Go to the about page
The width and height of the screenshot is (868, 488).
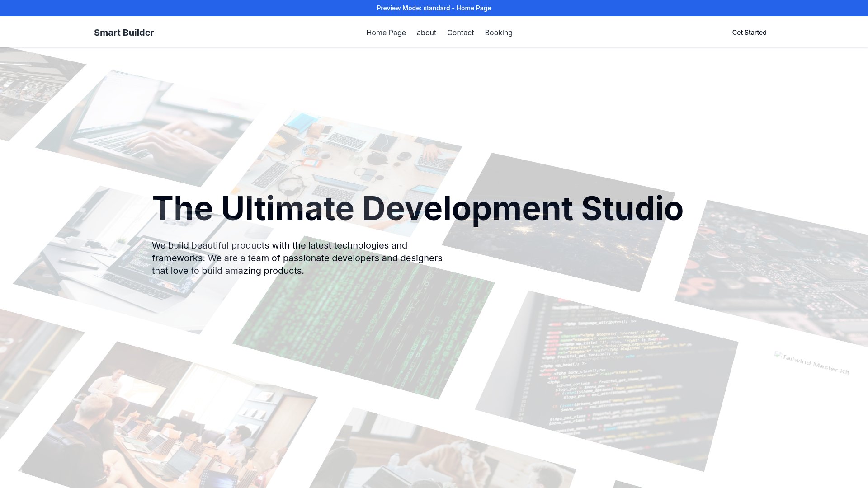click(426, 33)
